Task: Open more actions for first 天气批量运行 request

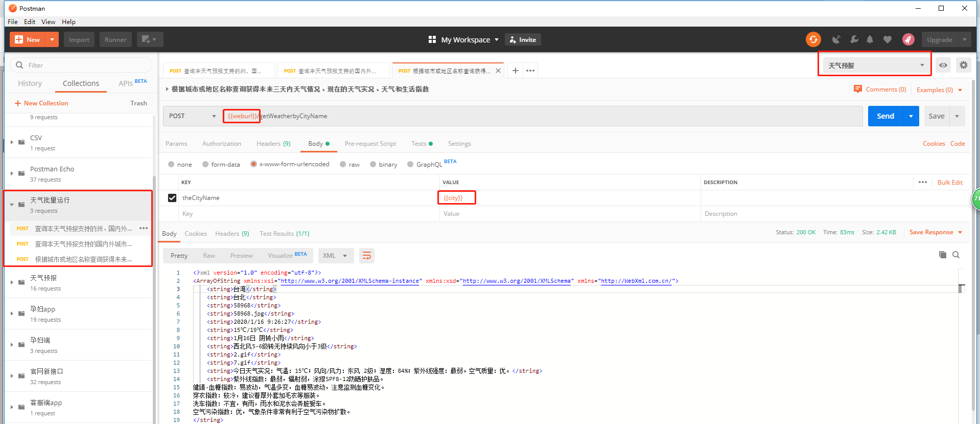Action: point(144,228)
